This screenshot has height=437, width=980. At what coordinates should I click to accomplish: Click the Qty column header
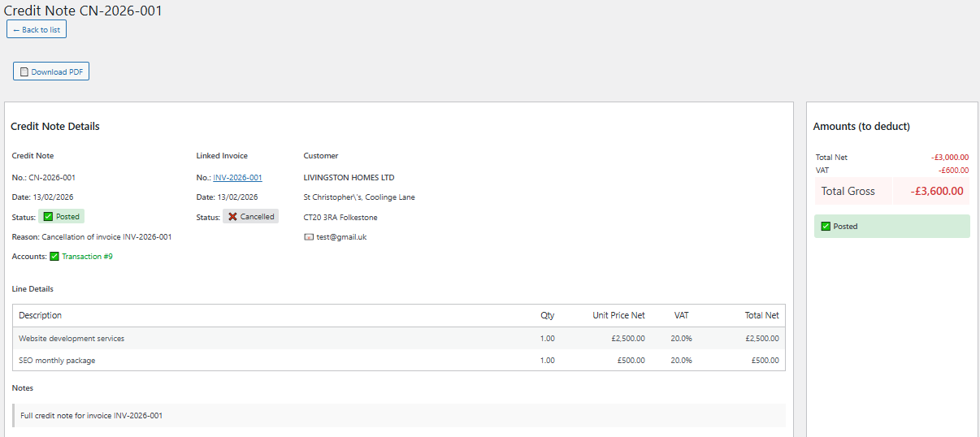pos(547,315)
